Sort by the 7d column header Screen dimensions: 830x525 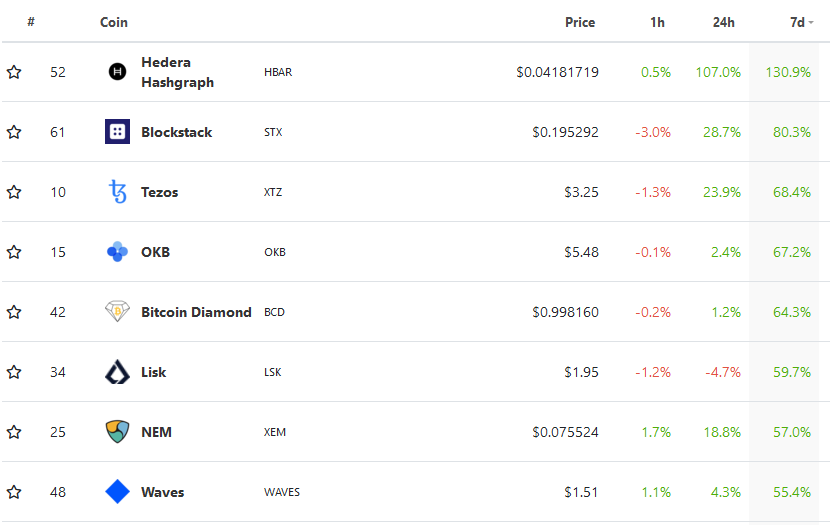[x=796, y=22]
